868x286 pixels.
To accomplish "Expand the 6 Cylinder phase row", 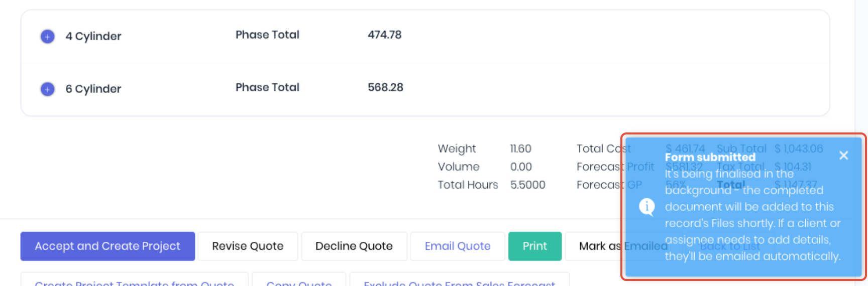I will 47,89.
